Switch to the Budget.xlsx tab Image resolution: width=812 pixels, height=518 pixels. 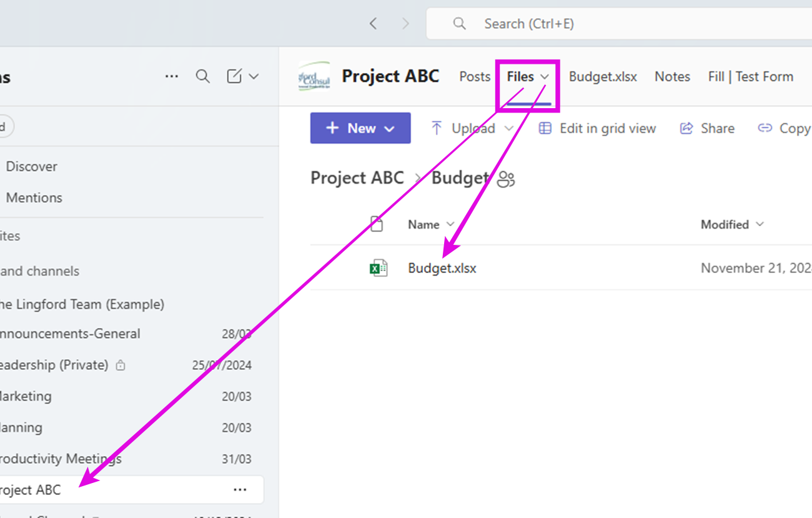[603, 76]
